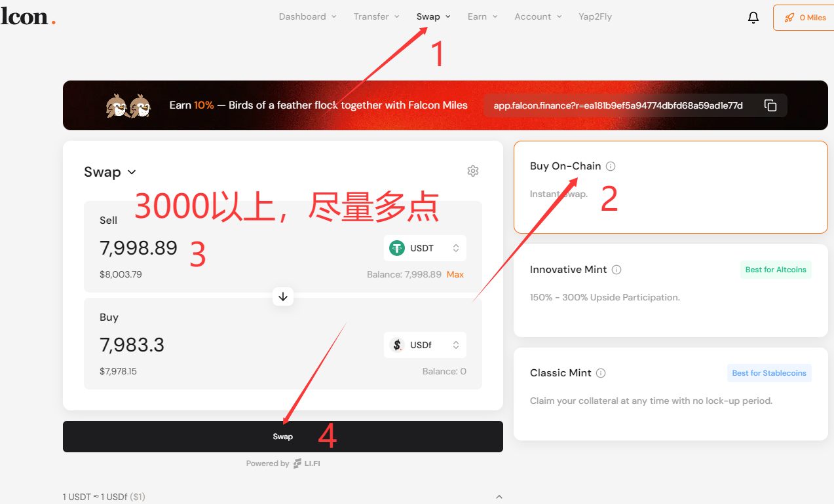Open the Dashboard menu
The image size is (834, 504).
307,17
